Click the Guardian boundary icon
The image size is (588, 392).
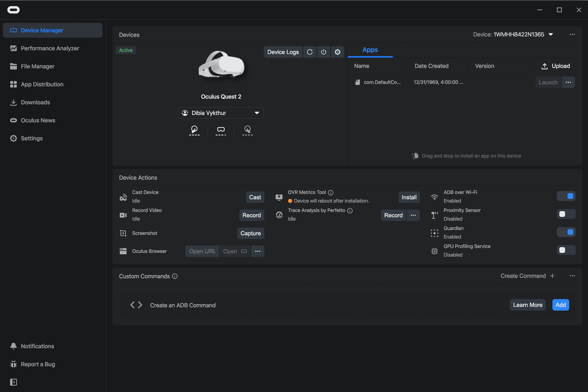point(435,233)
